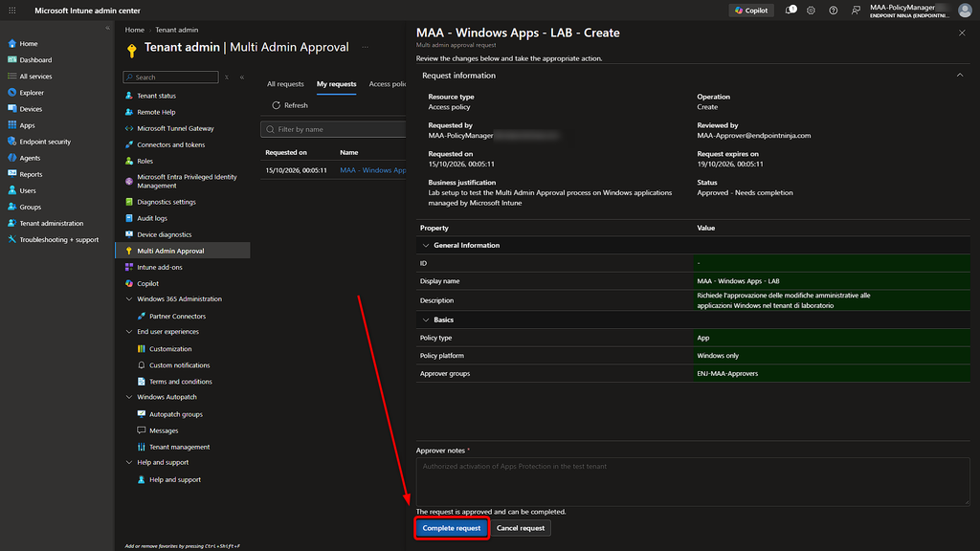Select Intune add-ons menu item
Screen dimensions: 980x551
(160, 267)
